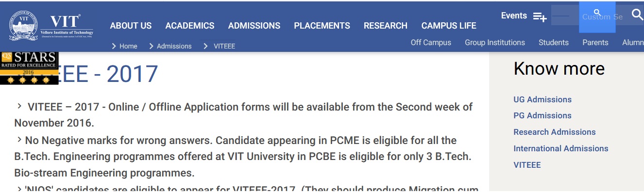This screenshot has width=644, height=192.
Task: Open the Events list-plus icon
Action: (x=540, y=16)
